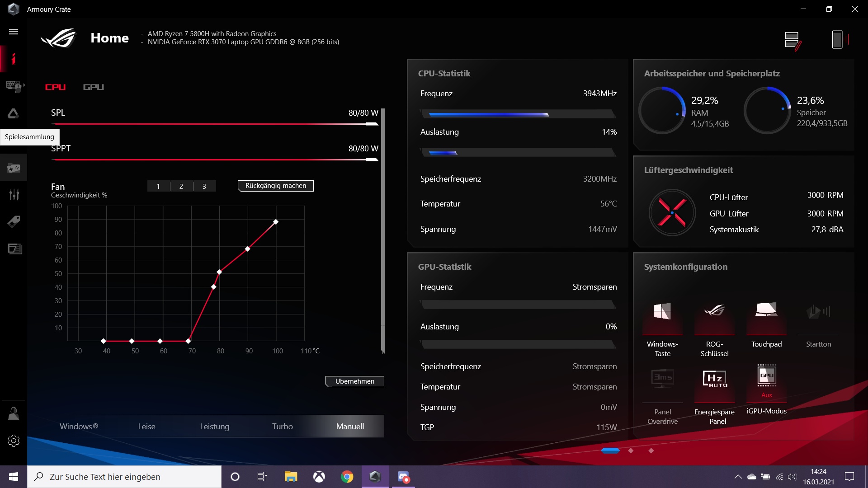The height and width of the screenshot is (488, 868).
Task: Open the Aura Sync triangle icon
Action: 14,113
